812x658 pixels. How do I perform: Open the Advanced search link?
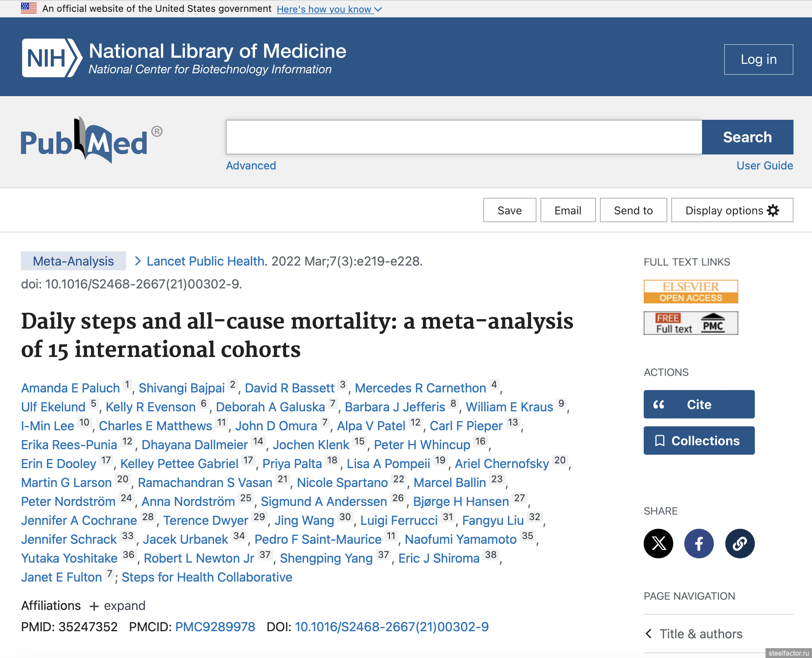coord(251,165)
